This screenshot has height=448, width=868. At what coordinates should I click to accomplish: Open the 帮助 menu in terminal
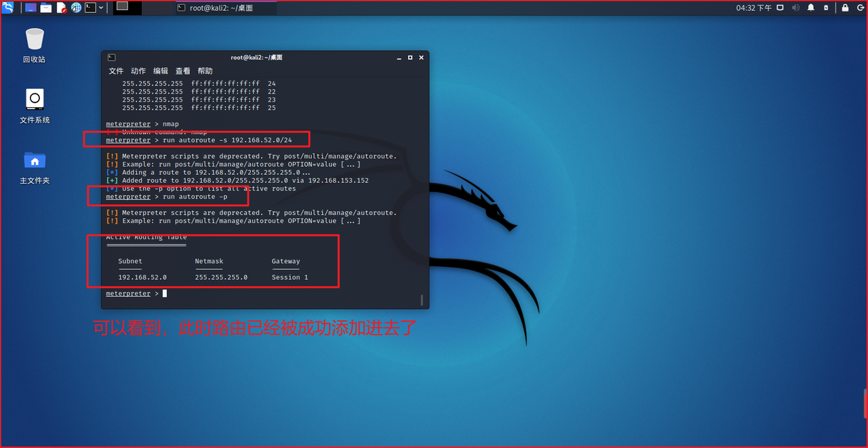205,70
